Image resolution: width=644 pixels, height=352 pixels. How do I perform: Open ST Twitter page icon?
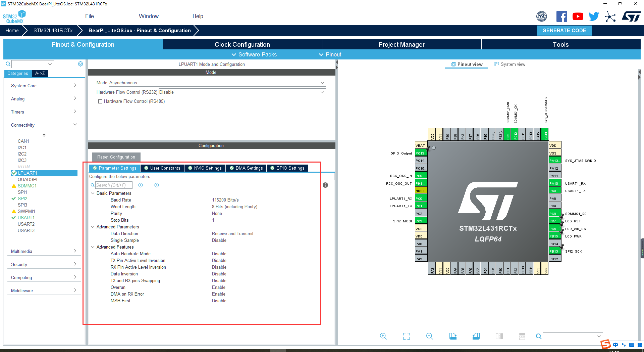pos(594,16)
